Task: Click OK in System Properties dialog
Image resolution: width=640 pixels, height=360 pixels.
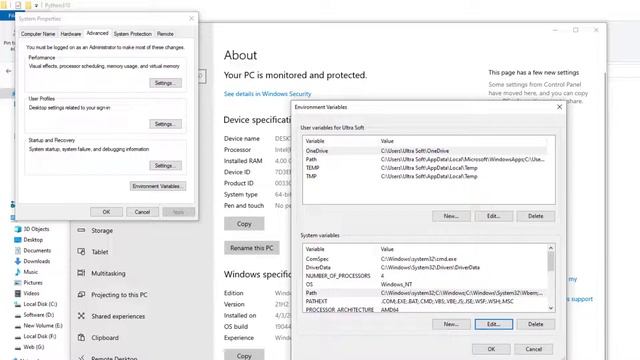Action: 107,212
